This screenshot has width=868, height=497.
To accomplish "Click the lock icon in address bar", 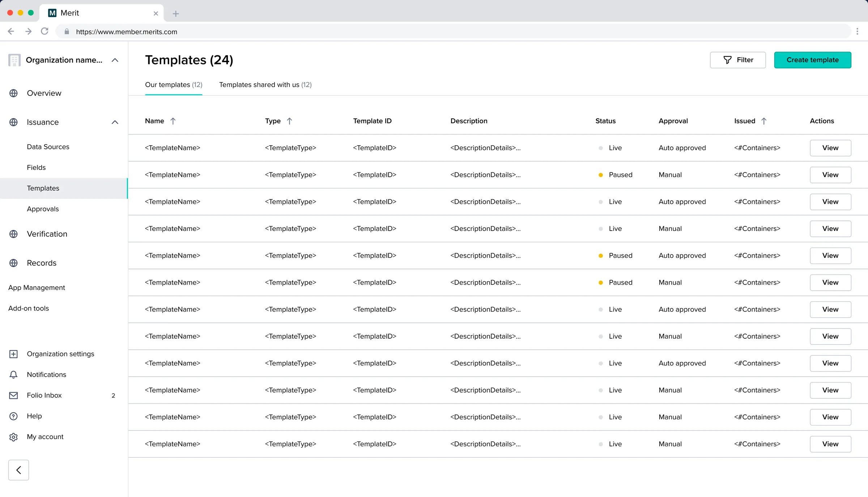I will 67,32.
